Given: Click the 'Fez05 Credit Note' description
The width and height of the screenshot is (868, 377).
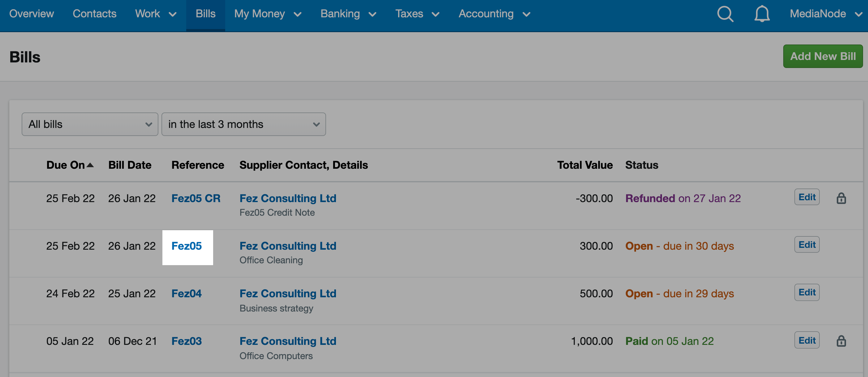Looking at the screenshot, I should click(277, 213).
